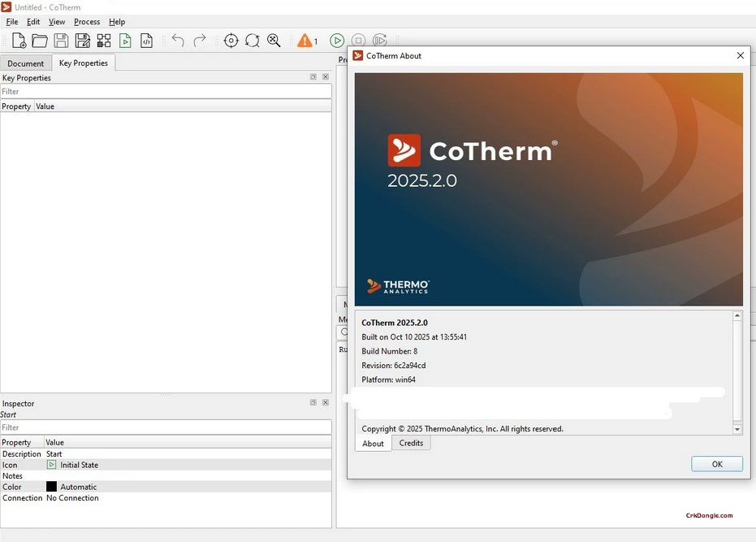Open the orange warning indicator
Image resolution: width=756 pixels, height=542 pixels.
pos(307,41)
